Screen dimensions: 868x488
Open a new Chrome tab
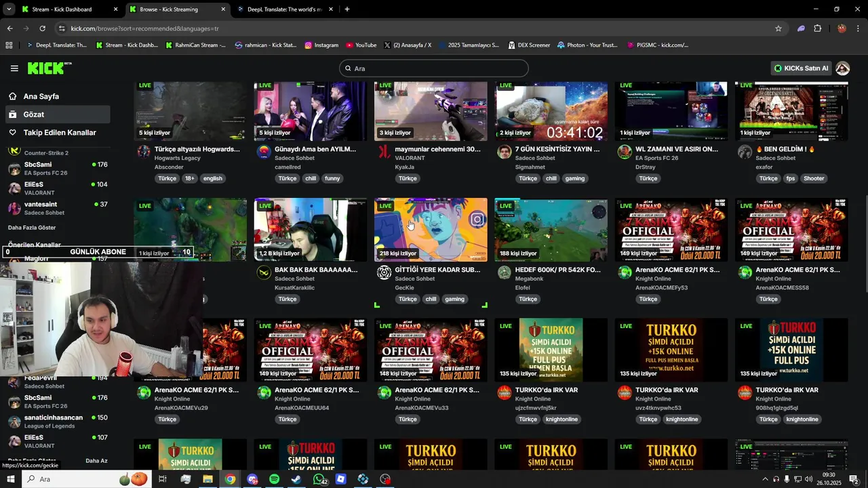tap(347, 9)
